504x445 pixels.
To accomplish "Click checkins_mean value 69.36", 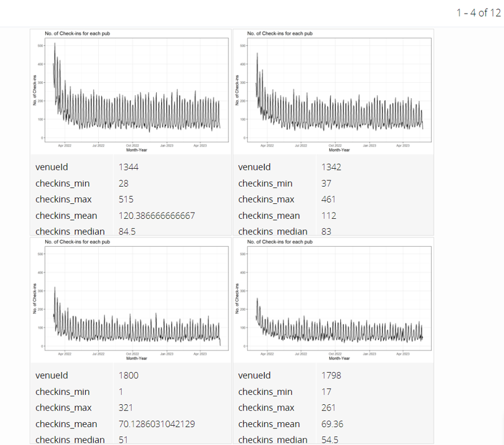I will click(x=332, y=424).
